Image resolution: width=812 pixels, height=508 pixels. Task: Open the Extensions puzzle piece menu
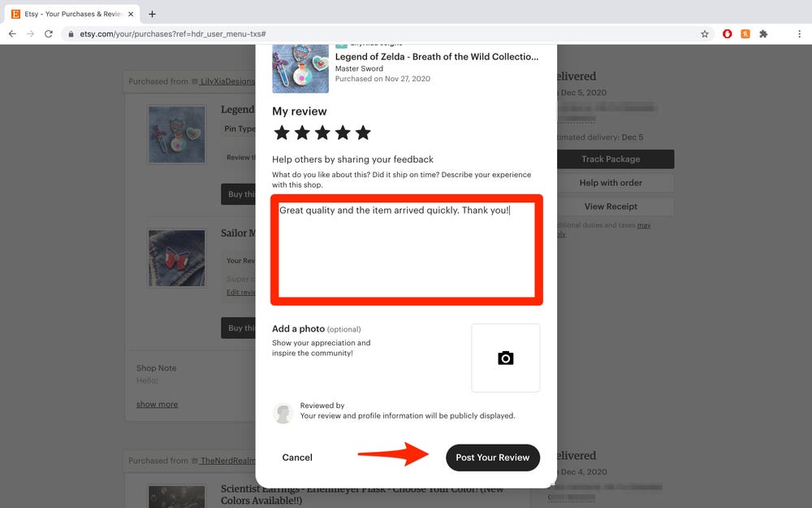pos(763,33)
